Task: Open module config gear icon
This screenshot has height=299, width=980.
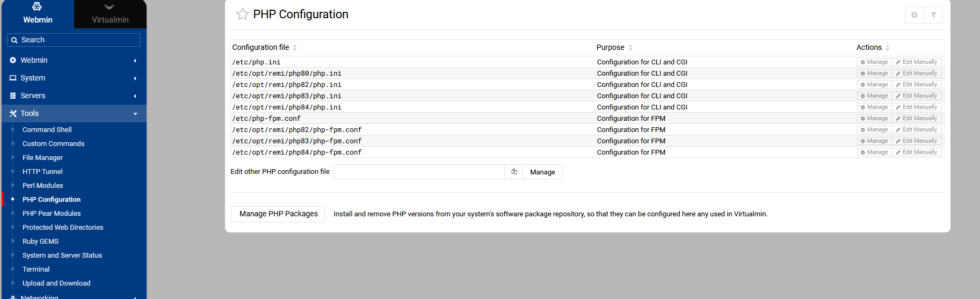Action: (914, 15)
